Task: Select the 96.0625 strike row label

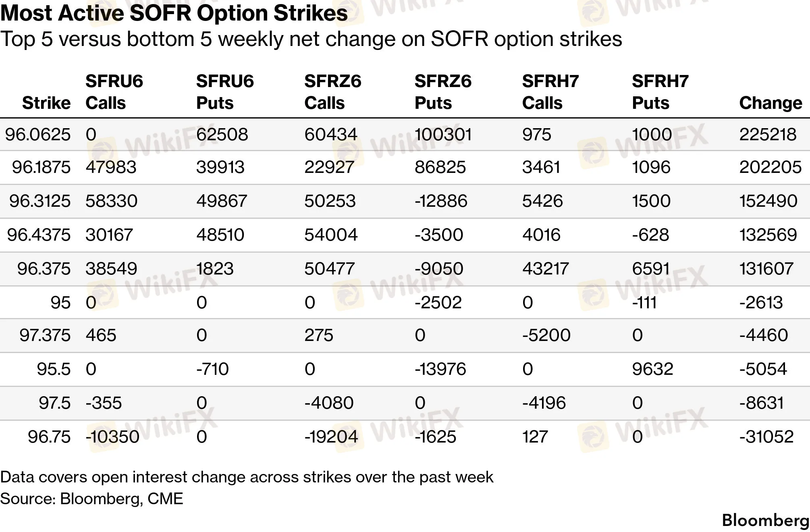Action: [38, 134]
